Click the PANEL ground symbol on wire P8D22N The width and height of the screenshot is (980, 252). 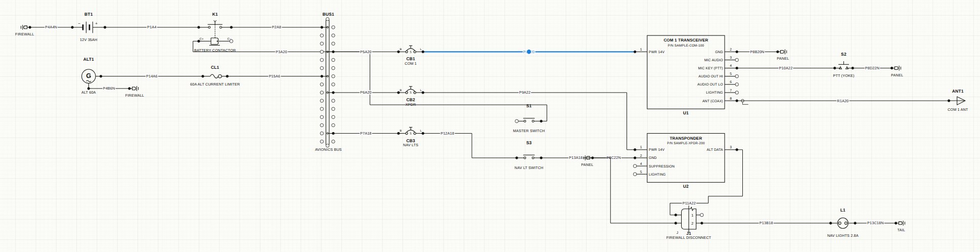897,68
